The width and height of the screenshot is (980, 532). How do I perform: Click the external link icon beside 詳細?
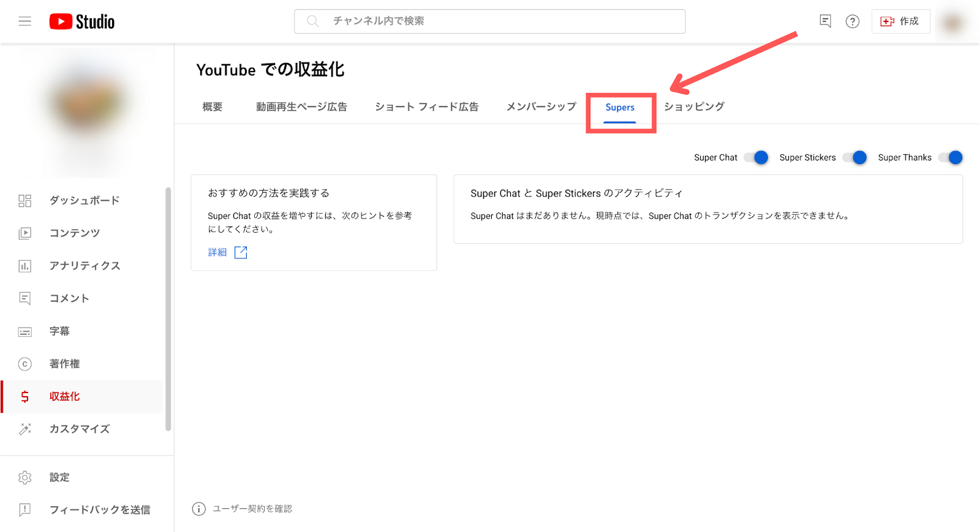click(x=241, y=252)
